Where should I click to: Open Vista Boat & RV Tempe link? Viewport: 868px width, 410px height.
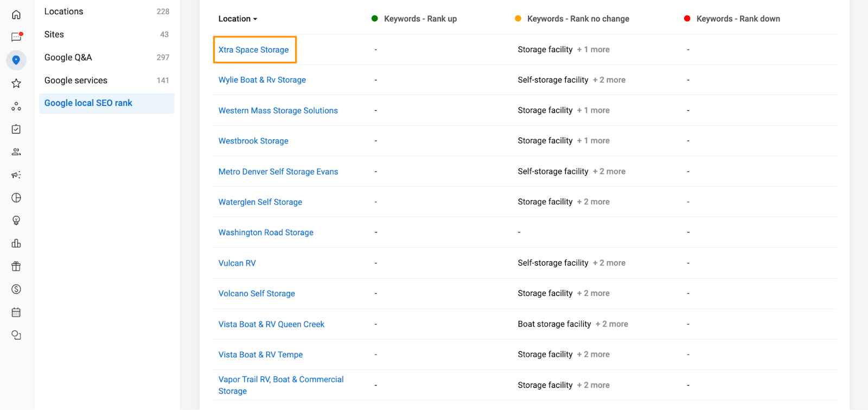(x=260, y=355)
